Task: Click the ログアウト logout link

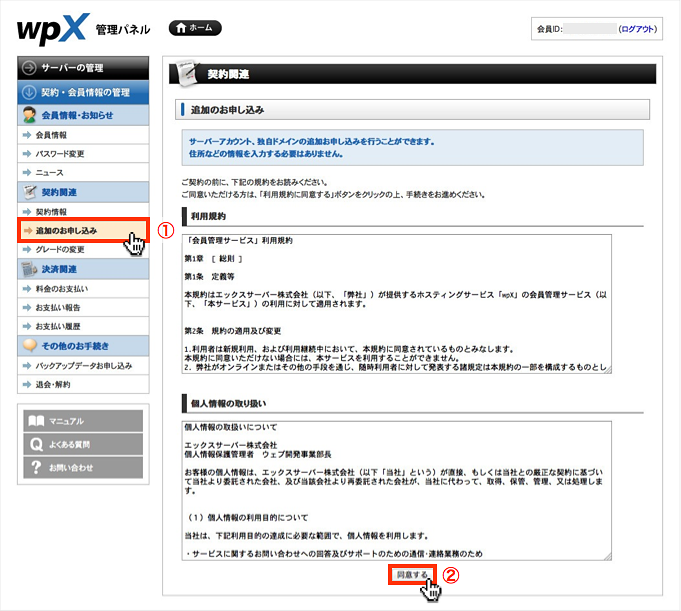Action: point(637,29)
